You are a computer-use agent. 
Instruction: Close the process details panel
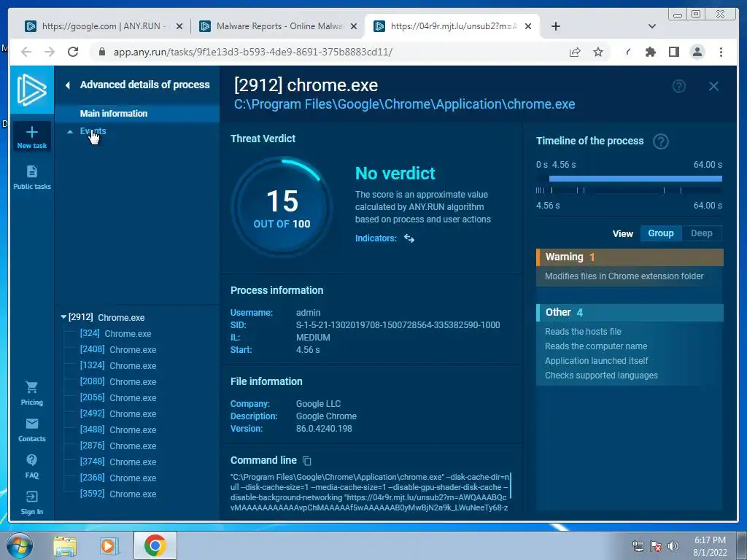pos(713,86)
